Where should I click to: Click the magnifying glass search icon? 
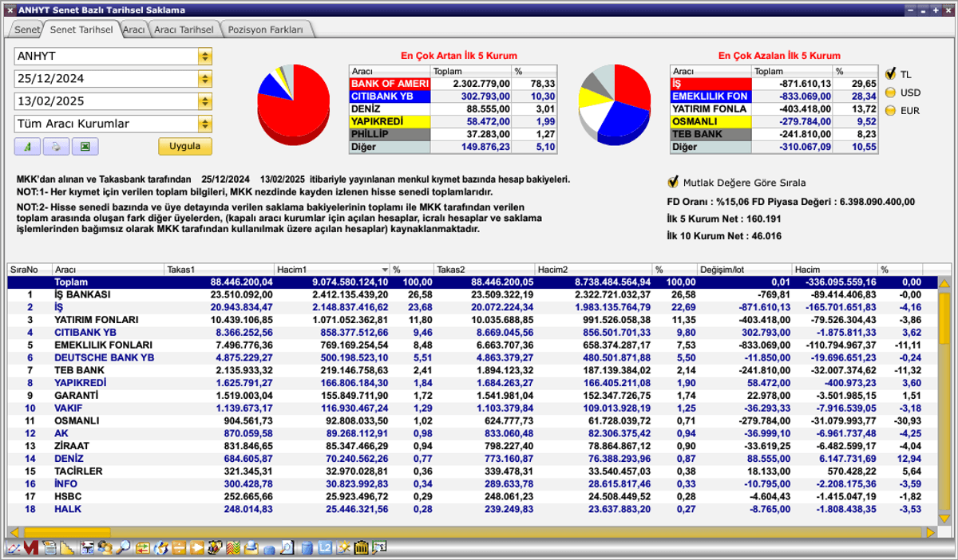(123, 548)
